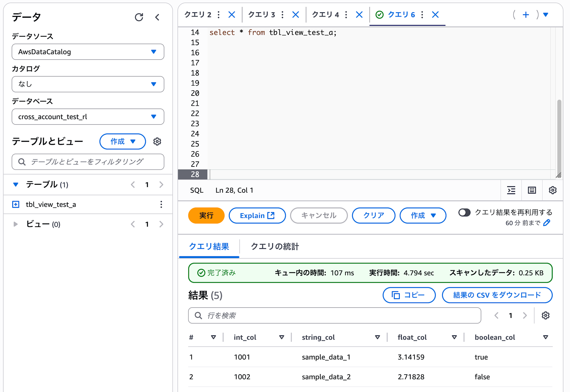This screenshot has height=392, width=570.
Task: Open keyboard shortcuts icon in editor
Action: coord(532,190)
